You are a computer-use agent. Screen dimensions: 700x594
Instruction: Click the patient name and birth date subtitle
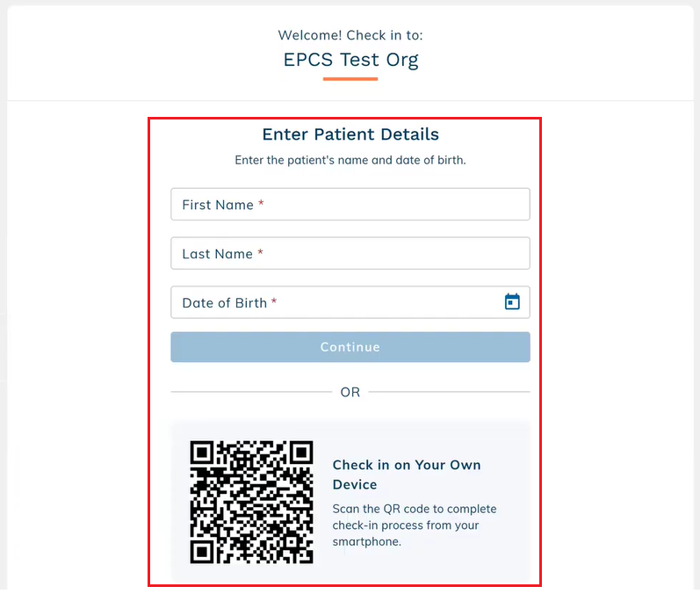coord(350,160)
